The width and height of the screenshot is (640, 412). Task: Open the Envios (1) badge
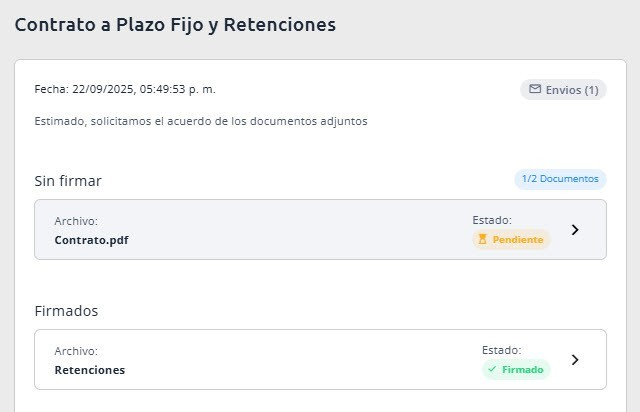(563, 89)
